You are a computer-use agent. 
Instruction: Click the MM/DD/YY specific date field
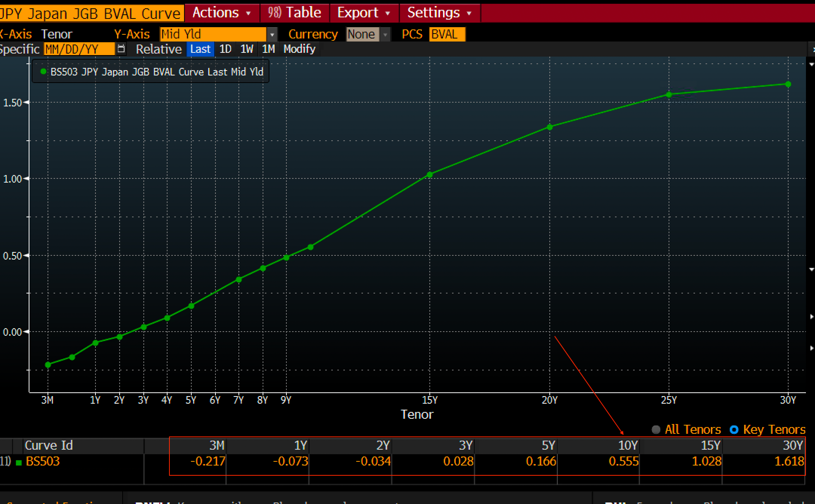(79, 49)
